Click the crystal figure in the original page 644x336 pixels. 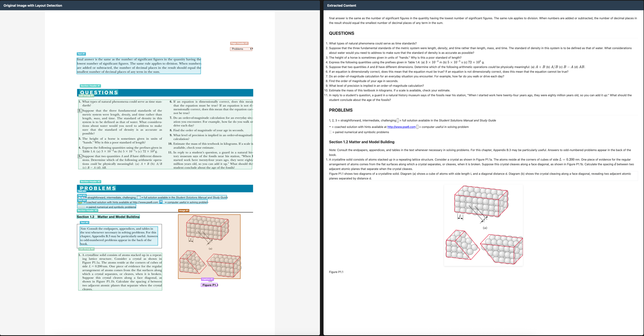click(209, 247)
